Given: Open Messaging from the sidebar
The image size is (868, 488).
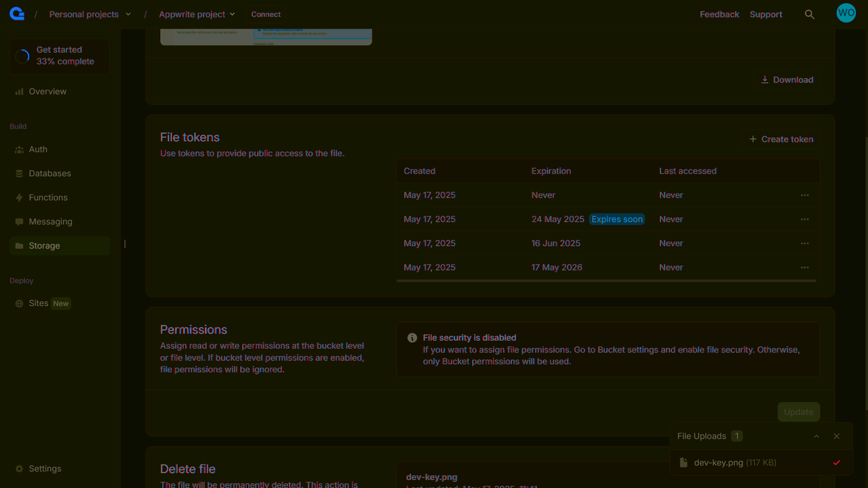Looking at the screenshot, I should (x=50, y=222).
